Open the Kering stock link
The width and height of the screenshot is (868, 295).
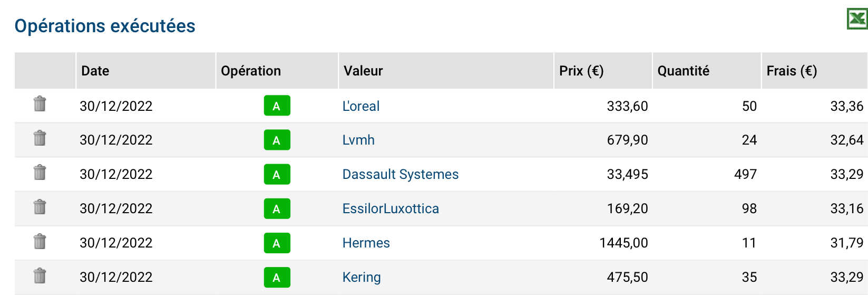362,277
